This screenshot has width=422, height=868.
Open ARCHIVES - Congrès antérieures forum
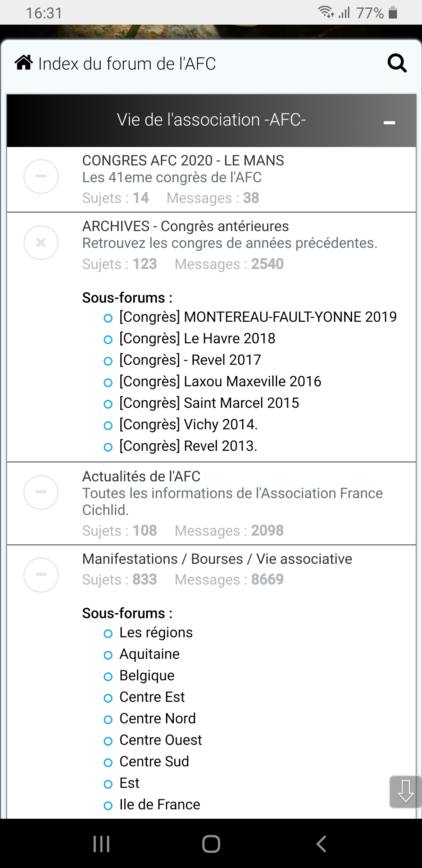tap(186, 226)
